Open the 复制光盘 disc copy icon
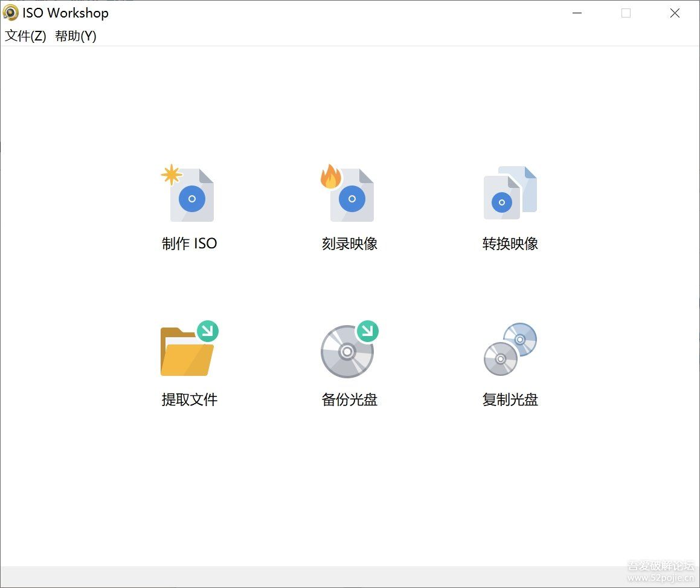The width and height of the screenshot is (700, 588). (509, 351)
